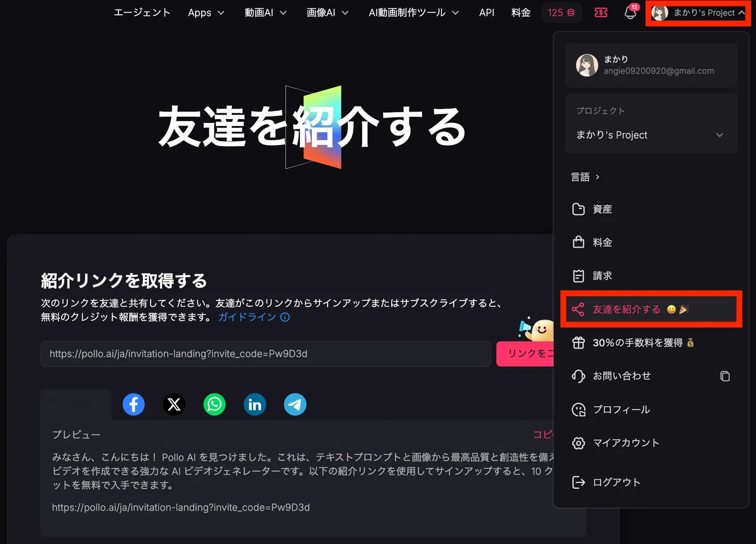Image resolution: width=756 pixels, height=544 pixels.
Task: Click the WhatsApp share icon
Action: point(214,404)
